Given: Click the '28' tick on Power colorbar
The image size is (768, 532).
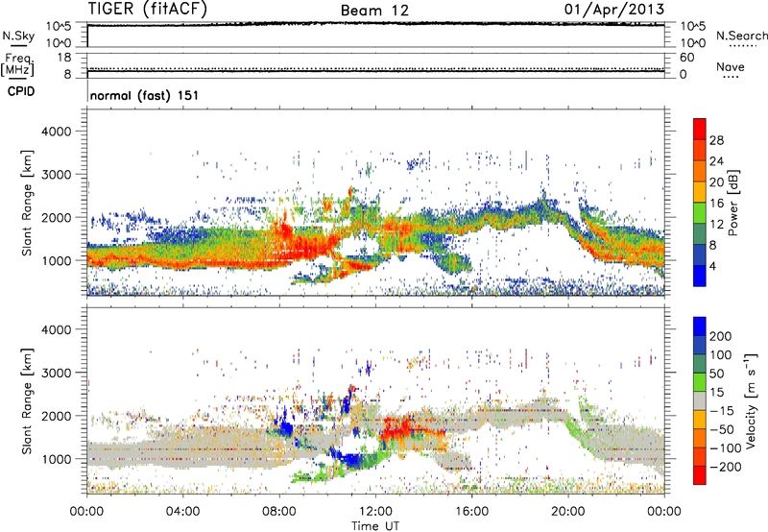Looking at the screenshot, I should pyautogui.click(x=716, y=140).
